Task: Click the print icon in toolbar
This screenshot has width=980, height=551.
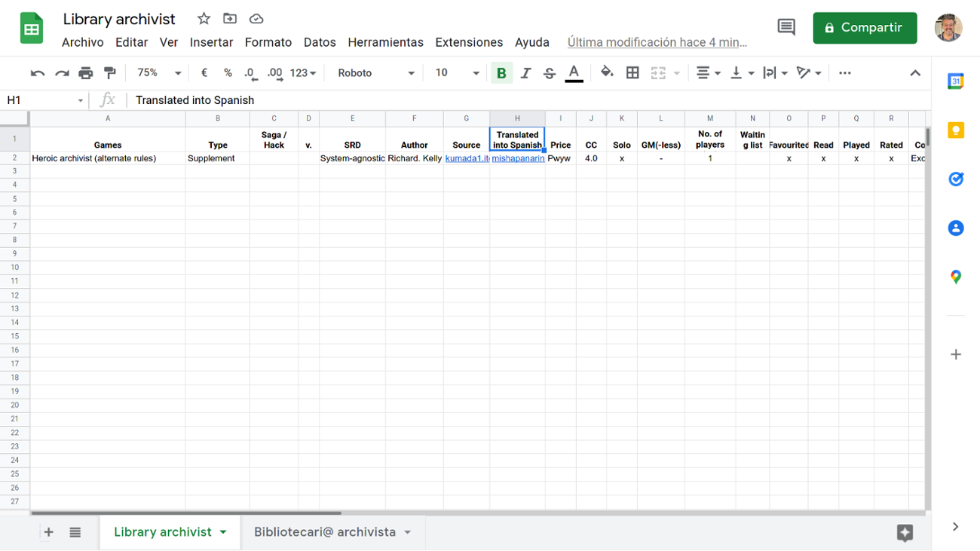Action: click(x=86, y=73)
